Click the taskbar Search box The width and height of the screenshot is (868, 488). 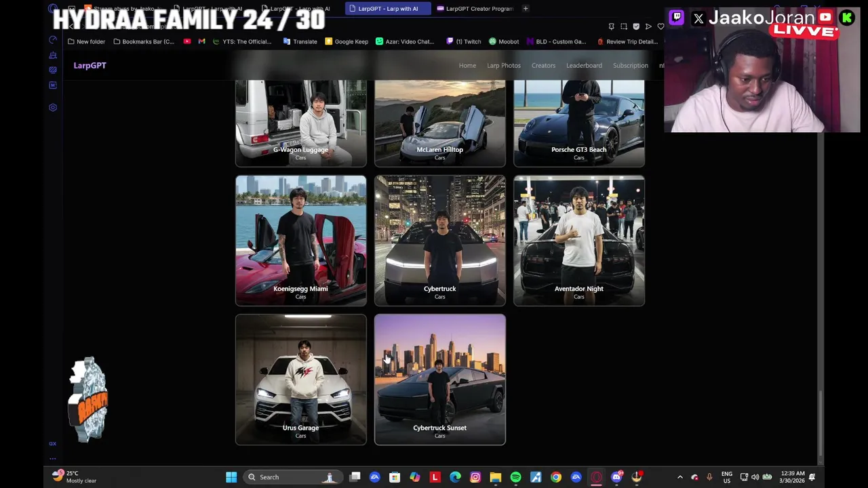(x=292, y=477)
